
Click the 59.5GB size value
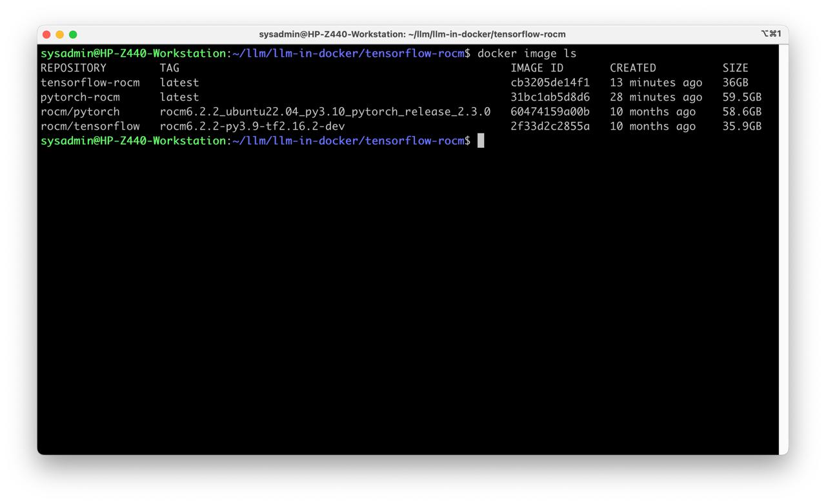(742, 97)
